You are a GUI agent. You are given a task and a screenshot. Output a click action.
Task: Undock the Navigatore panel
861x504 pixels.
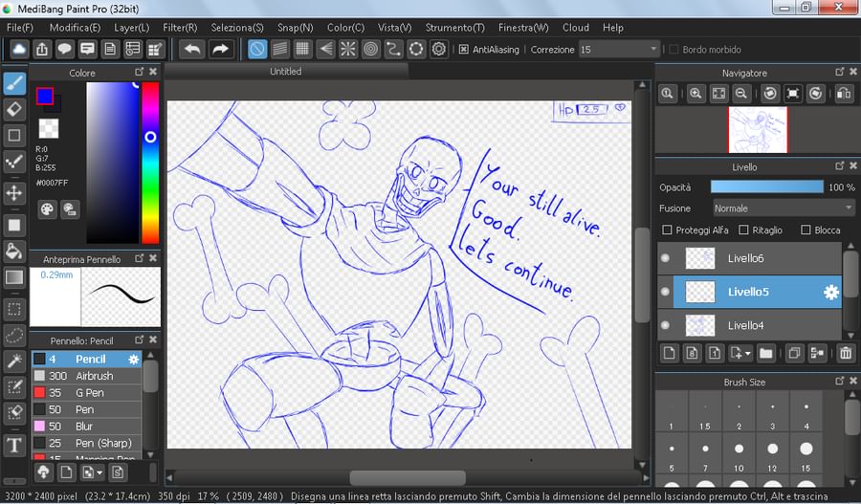[840, 72]
